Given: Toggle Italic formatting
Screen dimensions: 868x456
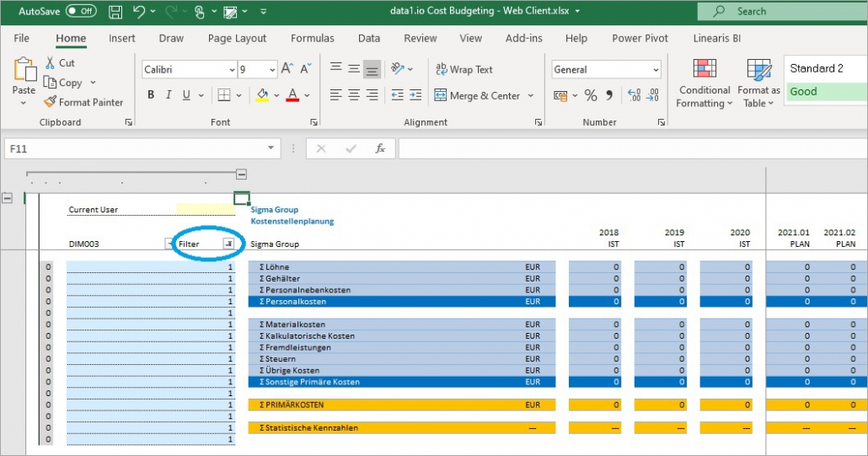Looking at the screenshot, I should (169, 95).
